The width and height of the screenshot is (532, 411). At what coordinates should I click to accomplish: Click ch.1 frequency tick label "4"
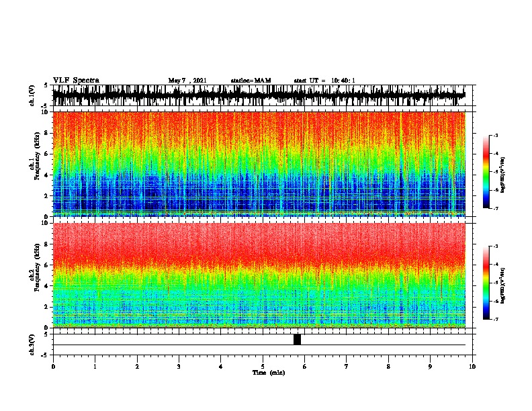click(x=47, y=175)
